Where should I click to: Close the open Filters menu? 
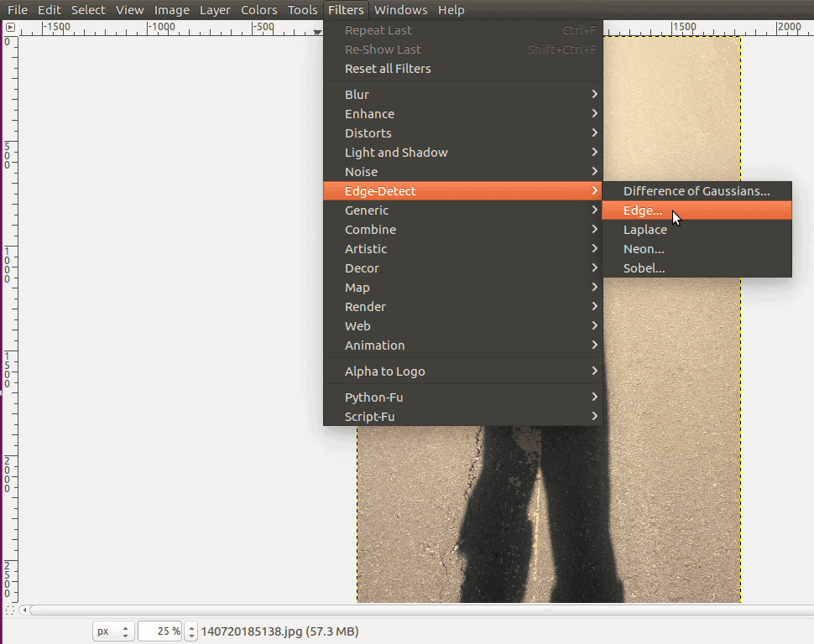tap(346, 10)
